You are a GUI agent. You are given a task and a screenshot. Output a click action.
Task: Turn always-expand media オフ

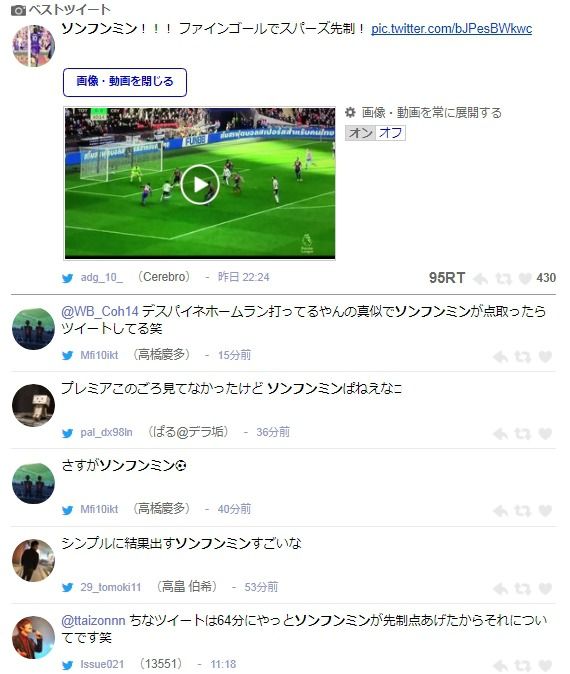click(390, 133)
